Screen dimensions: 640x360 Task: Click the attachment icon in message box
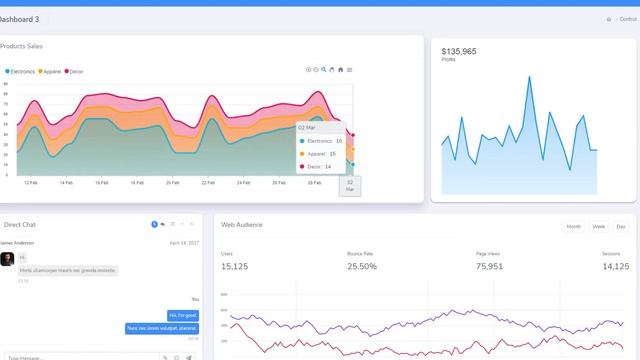tap(165, 358)
